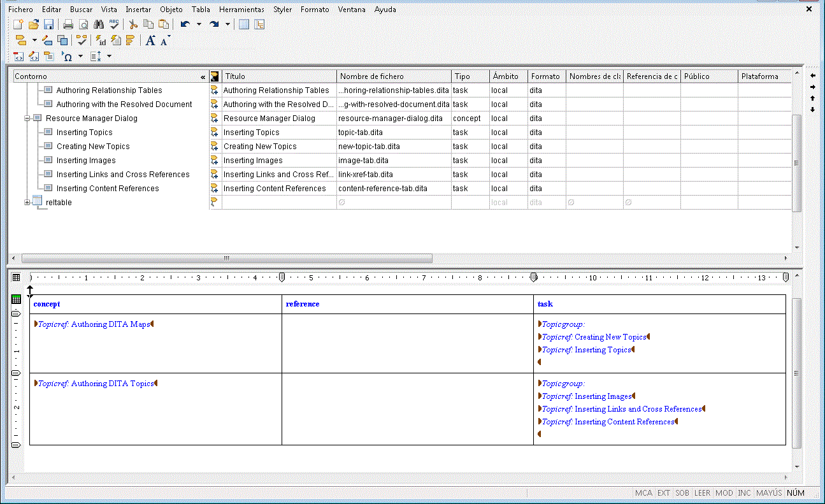
Task: Click the pencil XML tag icon
Action: (x=34, y=56)
